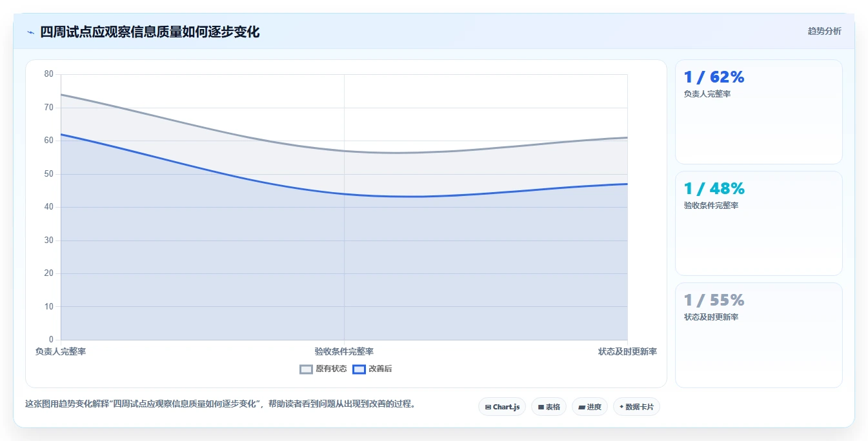Click the Chart.js tag chip

tap(502, 407)
